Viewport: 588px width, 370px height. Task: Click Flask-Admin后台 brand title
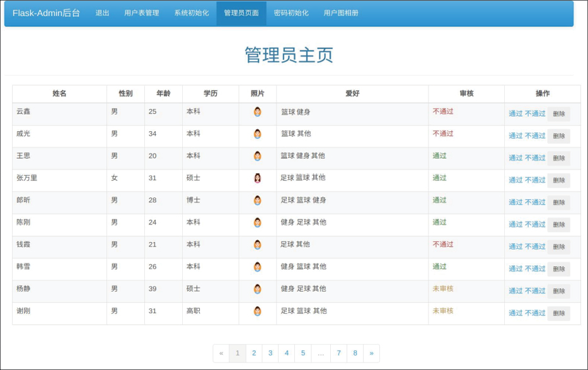[x=46, y=13]
